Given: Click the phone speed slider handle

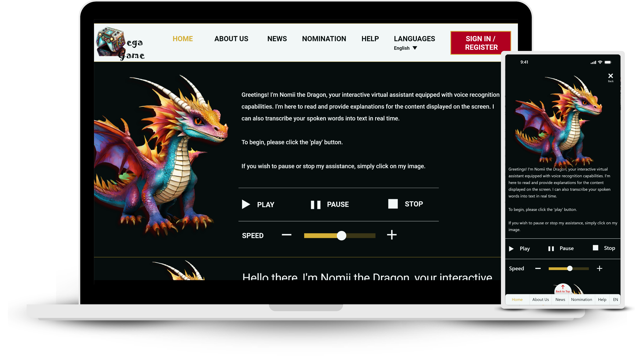Looking at the screenshot, I should (569, 269).
